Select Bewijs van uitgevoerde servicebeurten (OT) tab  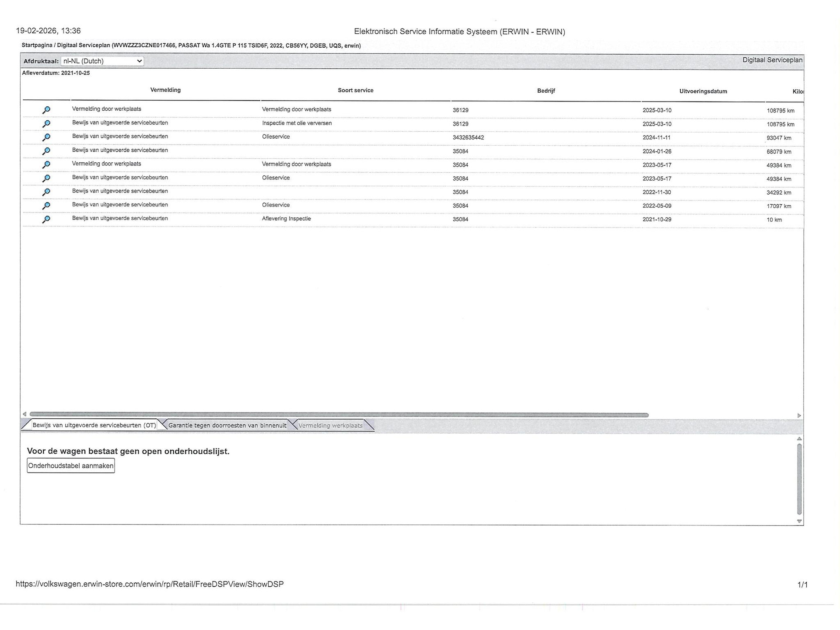[94, 425]
